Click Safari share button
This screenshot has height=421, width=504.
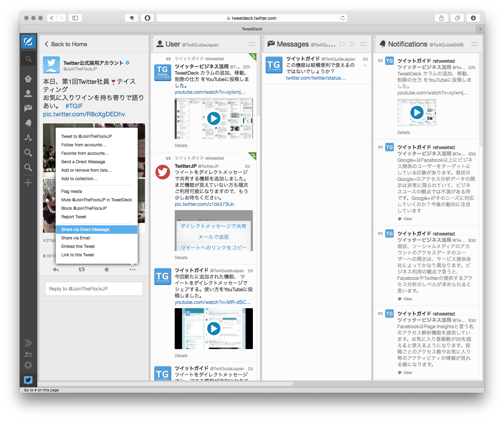441,18
